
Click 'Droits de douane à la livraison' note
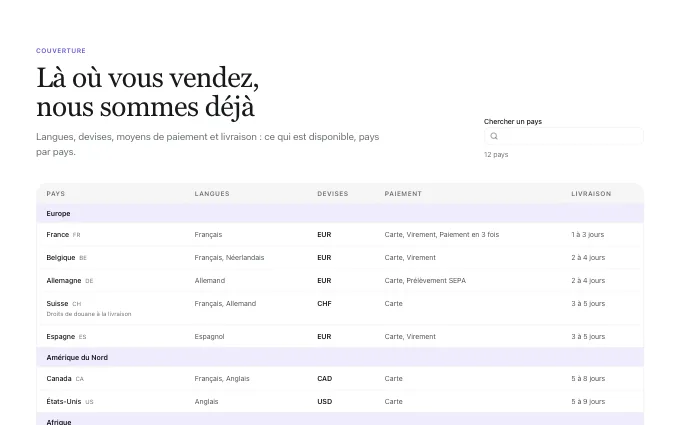click(x=88, y=314)
